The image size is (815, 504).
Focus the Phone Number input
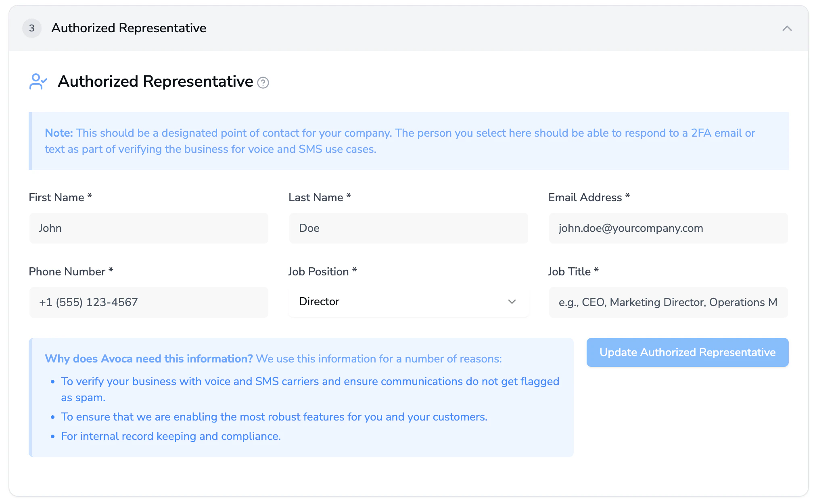pyautogui.click(x=148, y=302)
